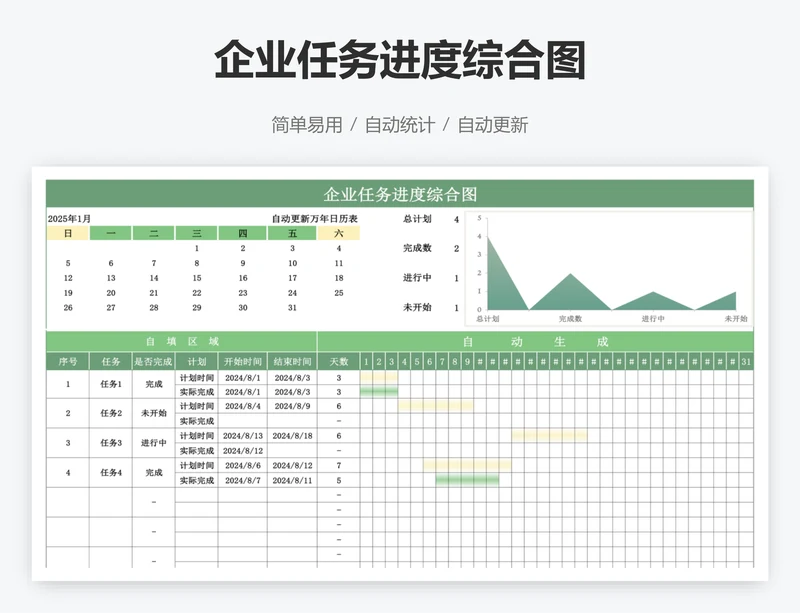Viewport: 800px width, 613px height.
Task: Open 任务2's 未开始 status cell
Action: [153, 413]
